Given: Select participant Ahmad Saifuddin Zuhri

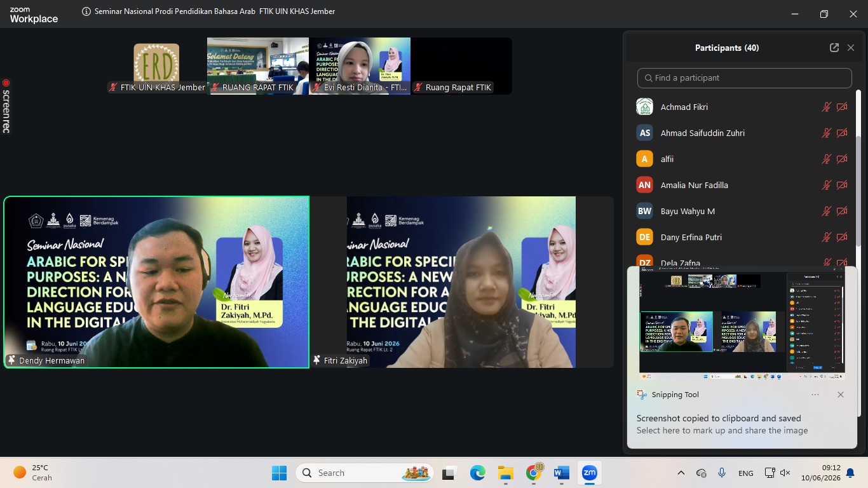Looking at the screenshot, I should (x=743, y=133).
